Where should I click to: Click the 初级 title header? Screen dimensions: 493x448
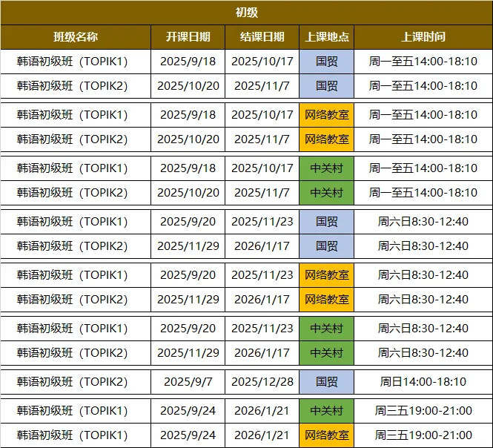tap(246, 13)
